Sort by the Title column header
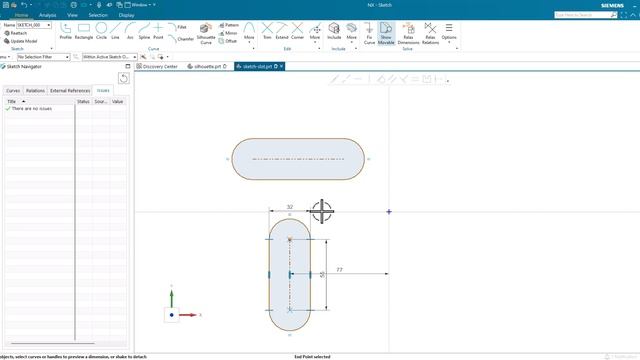Screen dimensions: 640x360 (x=40, y=101)
